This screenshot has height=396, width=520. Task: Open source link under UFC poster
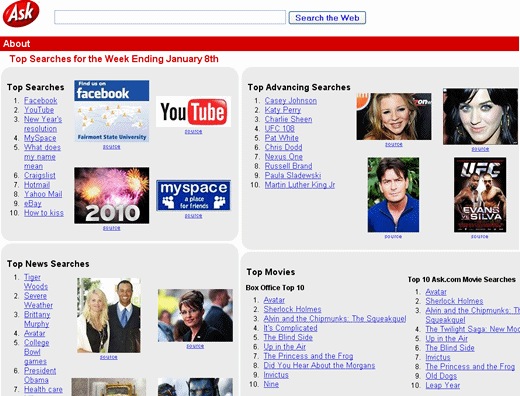(x=480, y=236)
